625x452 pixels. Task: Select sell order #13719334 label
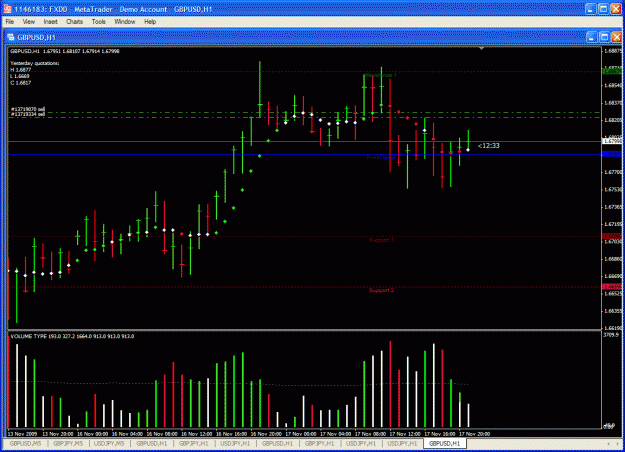[28, 114]
